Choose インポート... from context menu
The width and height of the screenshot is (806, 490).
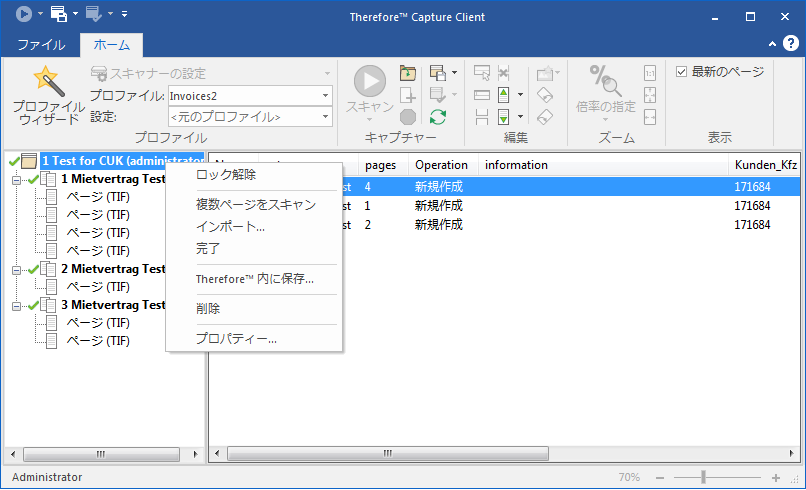click(x=254, y=226)
